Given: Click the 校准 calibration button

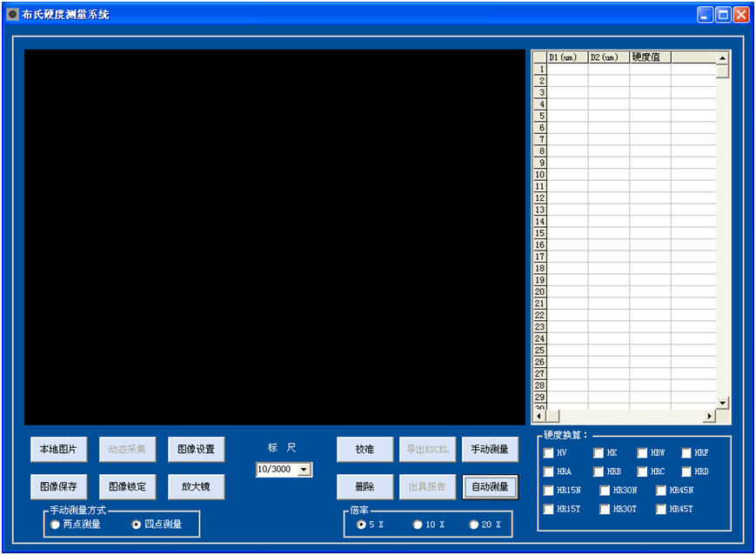Looking at the screenshot, I should click(365, 450).
